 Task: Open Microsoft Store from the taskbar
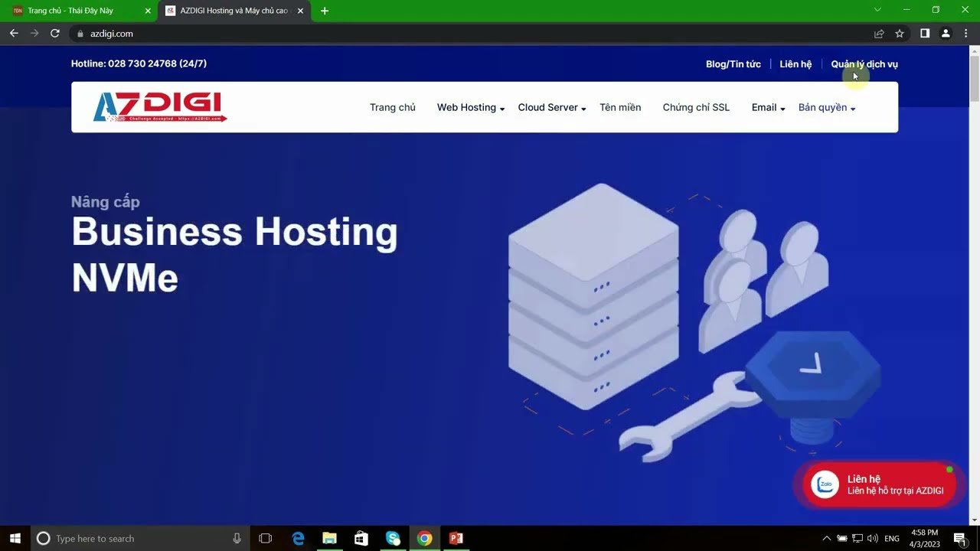coord(361,538)
